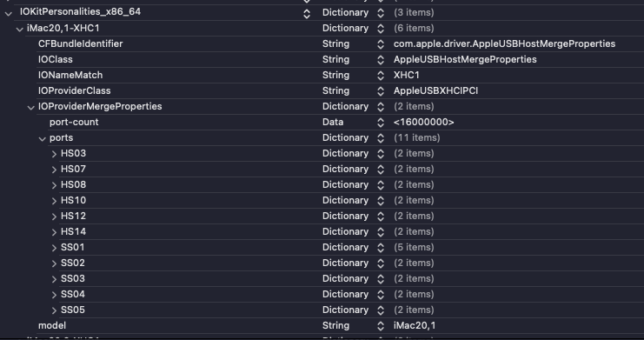Change type of HS07 via stepper
This screenshot has height=340, width=644.
click(x=381, y=170)
